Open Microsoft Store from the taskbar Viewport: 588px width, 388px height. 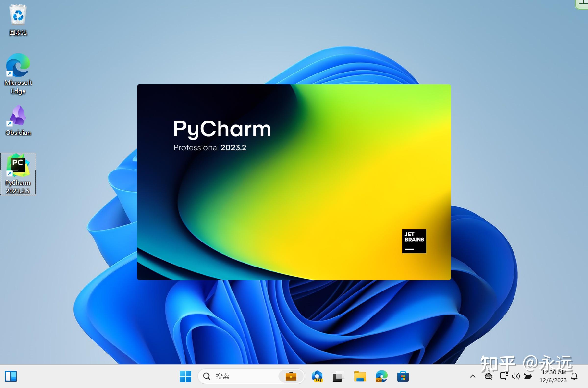pos(403,376)
